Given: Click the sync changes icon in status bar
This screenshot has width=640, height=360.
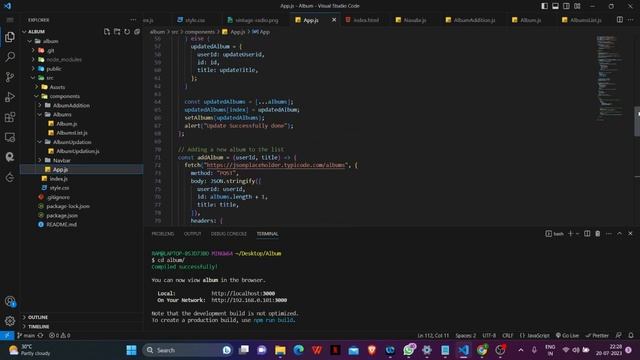Looking at the screenshot, I should click(40, 336).
